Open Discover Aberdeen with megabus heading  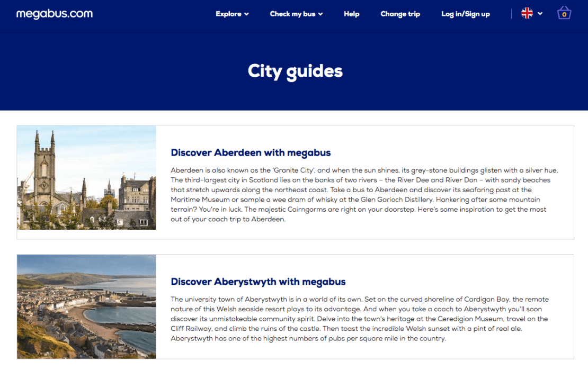[x=251, y=152]
